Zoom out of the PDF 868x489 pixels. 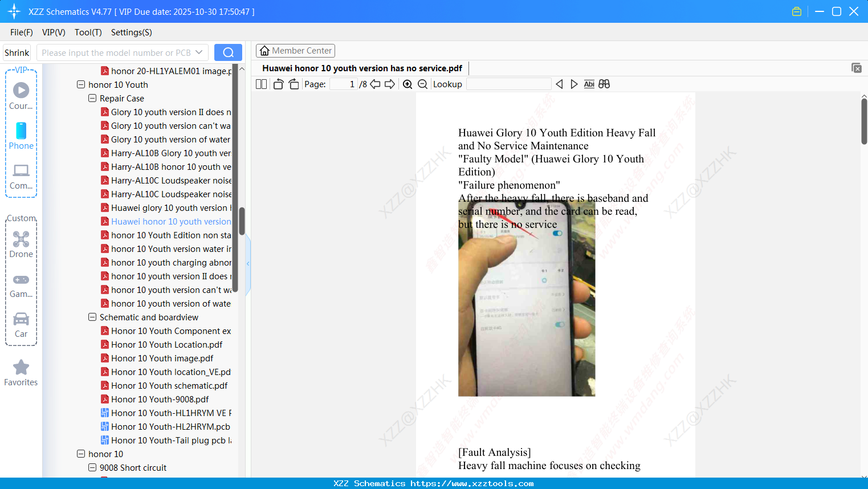coord(422,84)
